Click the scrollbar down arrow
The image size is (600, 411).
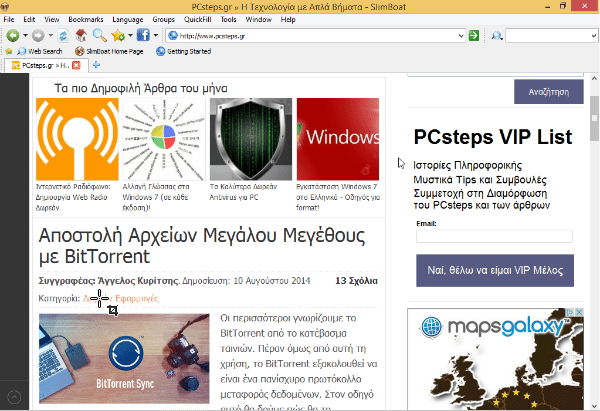[594, 406]
